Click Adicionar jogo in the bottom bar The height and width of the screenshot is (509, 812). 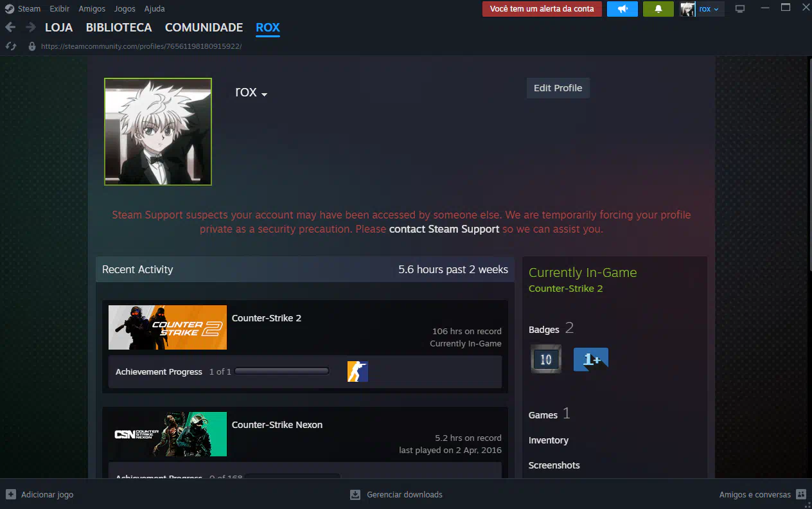coord(40,495)
